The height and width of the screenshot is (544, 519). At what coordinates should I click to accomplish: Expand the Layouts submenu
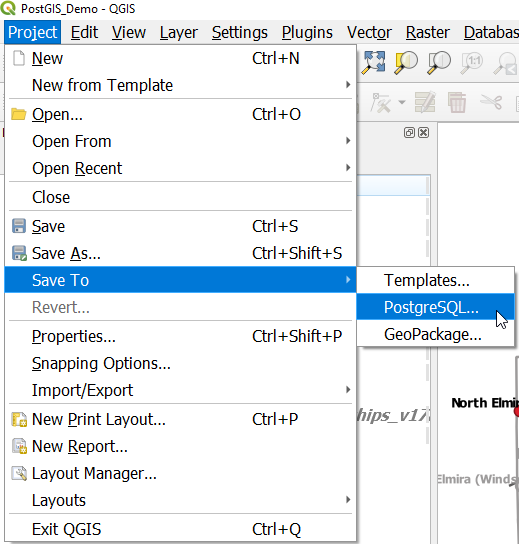tap(180, 500)
